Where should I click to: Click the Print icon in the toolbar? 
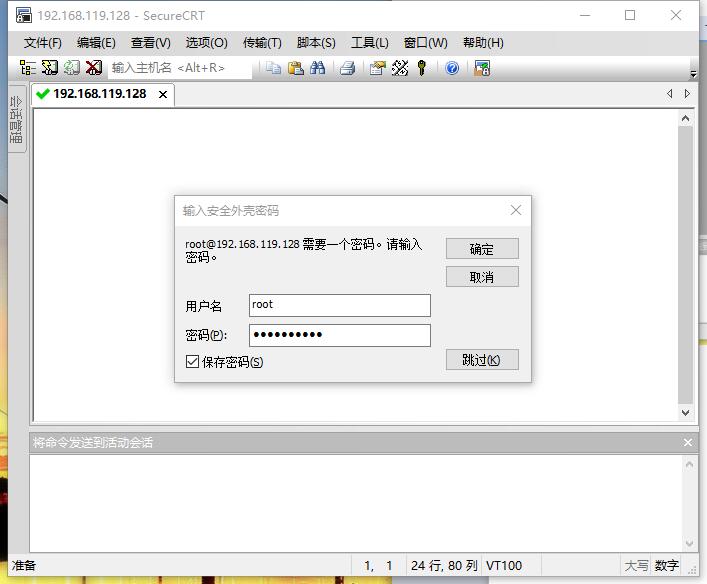click(348, 68)
